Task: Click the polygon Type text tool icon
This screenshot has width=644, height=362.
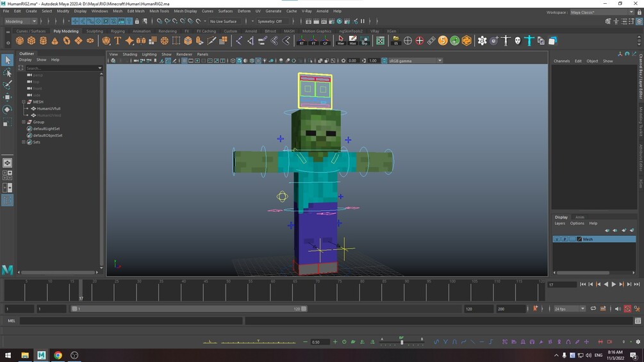Action: point(118,40)
